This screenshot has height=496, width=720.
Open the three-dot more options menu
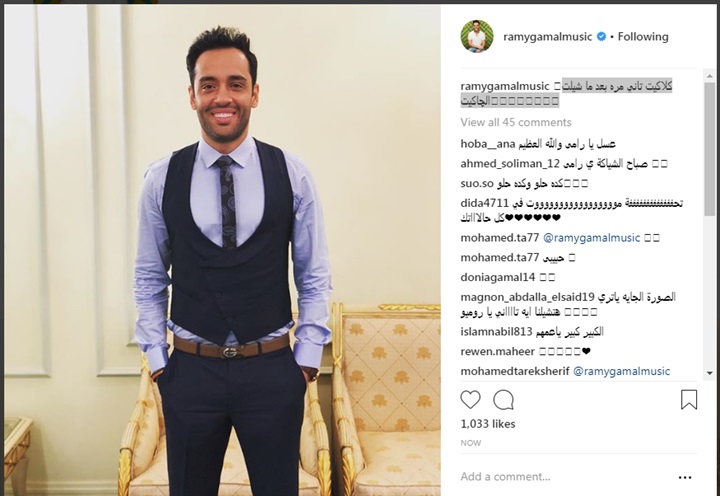click(x=685, y=478)
